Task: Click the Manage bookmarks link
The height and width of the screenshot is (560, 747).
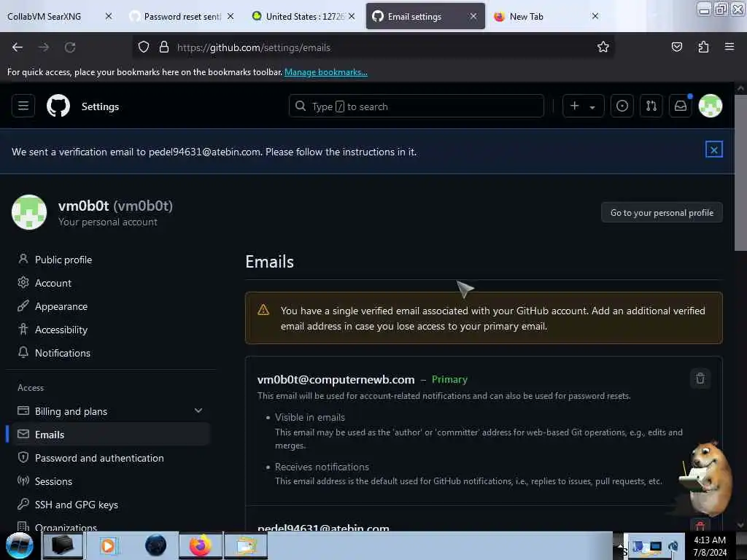Action: click(326, 72)
